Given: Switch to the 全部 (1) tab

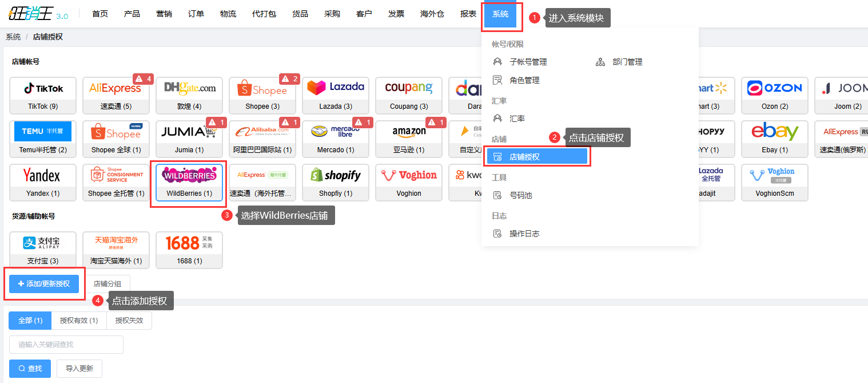Looking at the screenshot, I should [30, 321].
